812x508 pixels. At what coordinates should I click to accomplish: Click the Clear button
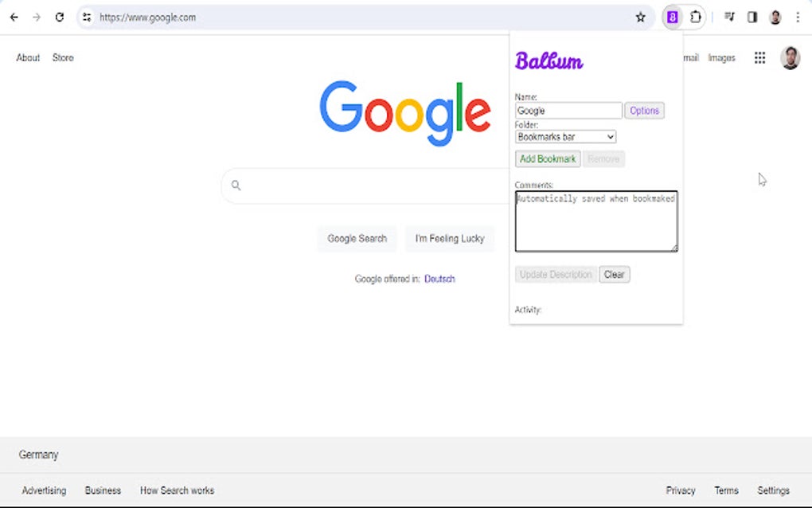click(615, 275)
